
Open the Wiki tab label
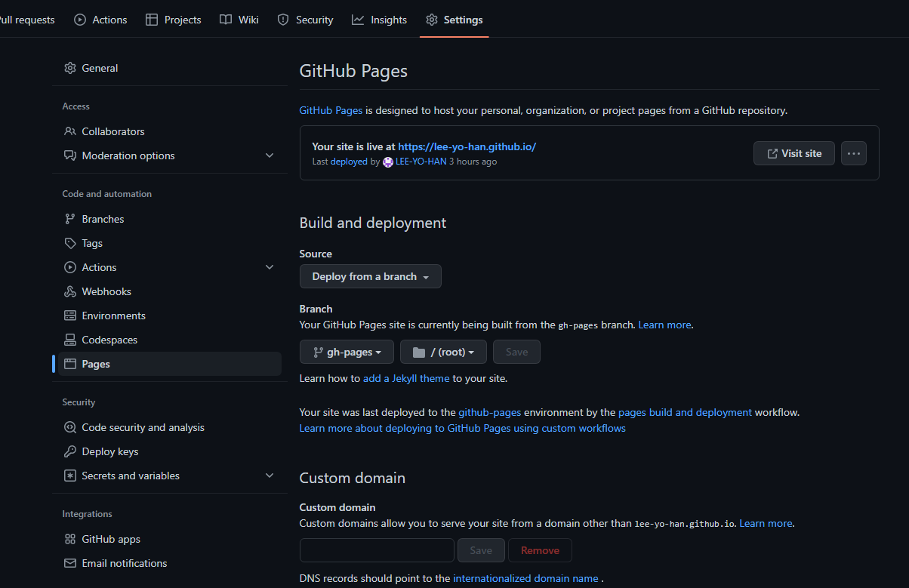point(248,20)
